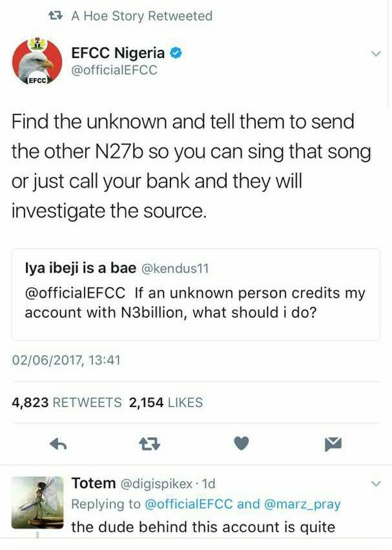392x550 pixels.
Task: Click the blue verified badge
Action: 176,54
